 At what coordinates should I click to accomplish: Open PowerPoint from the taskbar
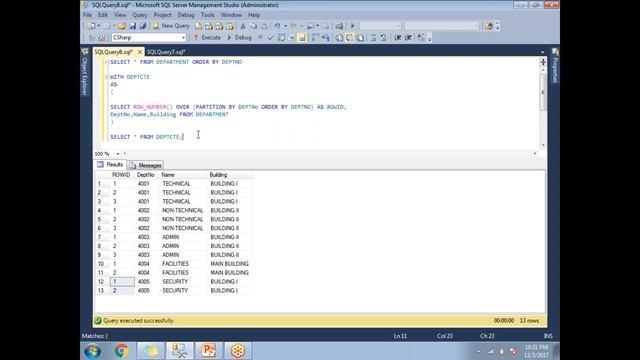[209, 351]
